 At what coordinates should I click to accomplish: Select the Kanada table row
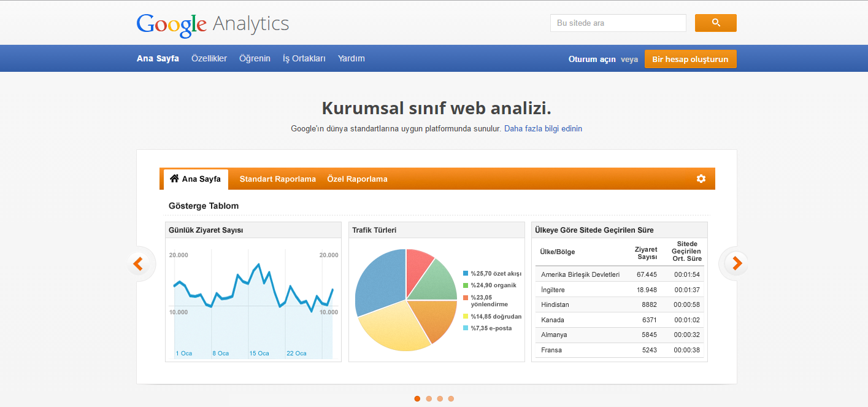620,320
